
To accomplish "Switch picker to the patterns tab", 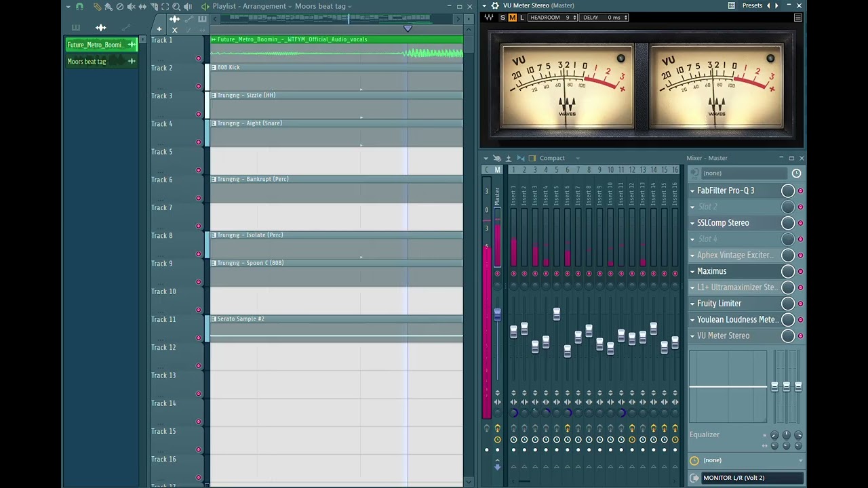I will click(x=76, y=28).
